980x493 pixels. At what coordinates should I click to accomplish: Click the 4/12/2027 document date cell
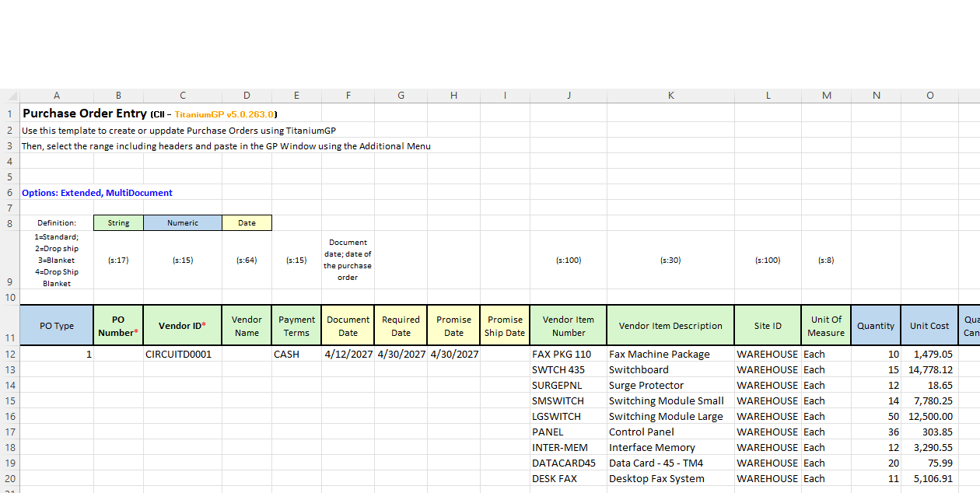pyautogui.click(x=348, y=354)
